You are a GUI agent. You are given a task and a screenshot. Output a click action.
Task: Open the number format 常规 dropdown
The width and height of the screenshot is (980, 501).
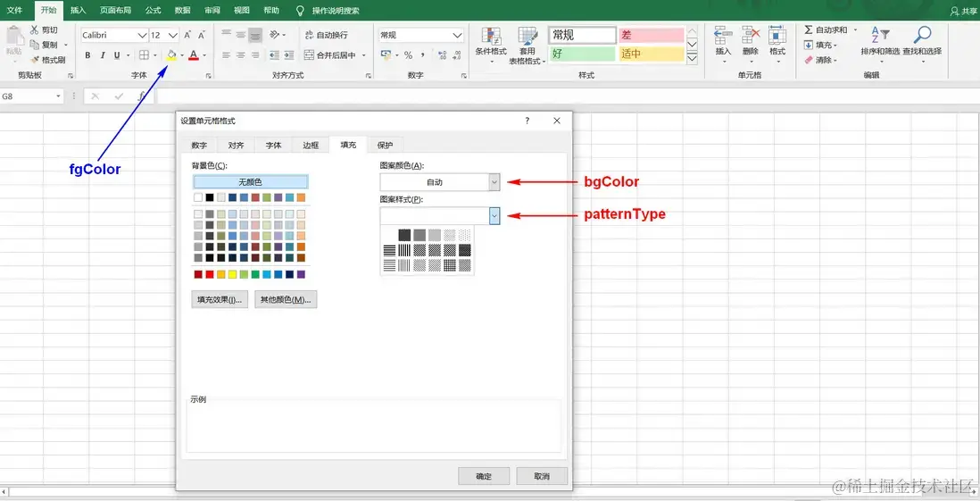[458, 35]
